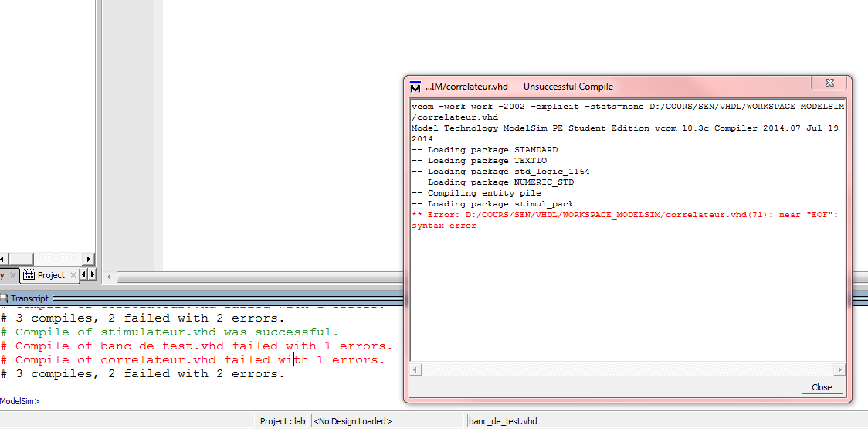
Task: Click 'banc_de_test.vhd' status bar entry
Action: pyautogui.click(x=503, y=421)
